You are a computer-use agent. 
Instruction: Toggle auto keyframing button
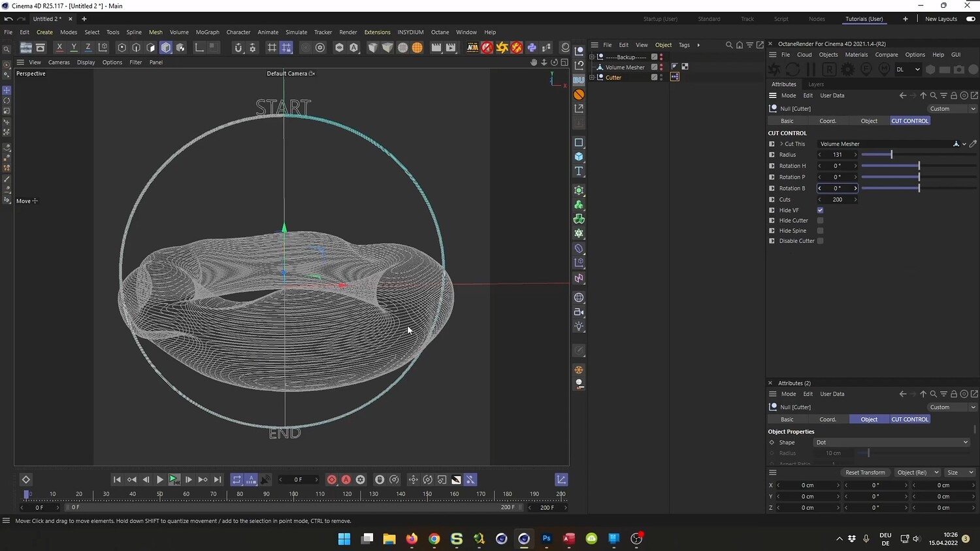click(346, 480)
